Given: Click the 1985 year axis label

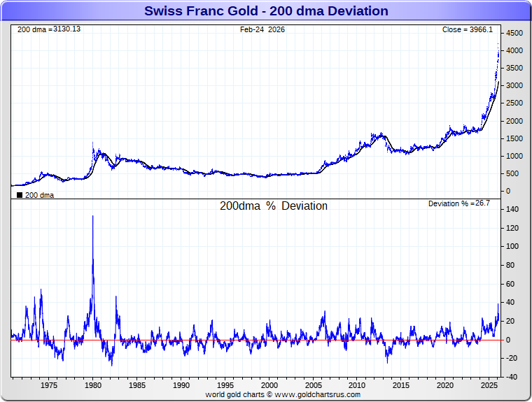Looking at the screenshot, I should [x=137, y=385].
